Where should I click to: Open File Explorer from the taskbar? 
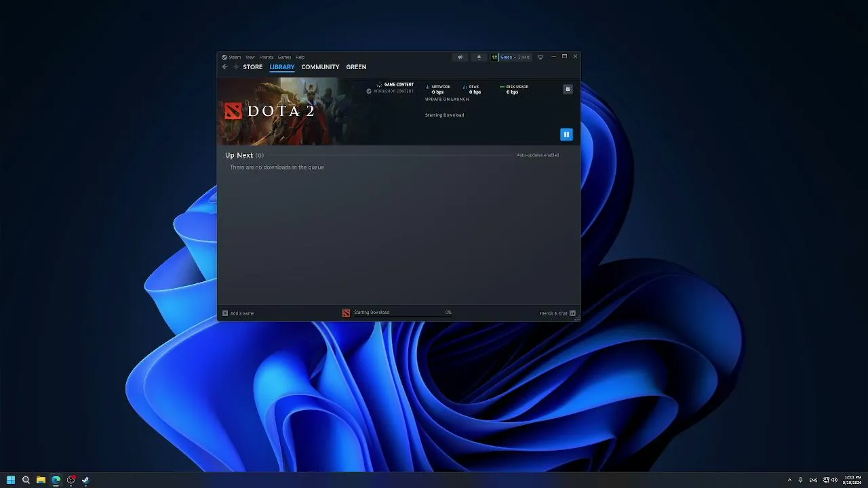(x=41, y=480)
